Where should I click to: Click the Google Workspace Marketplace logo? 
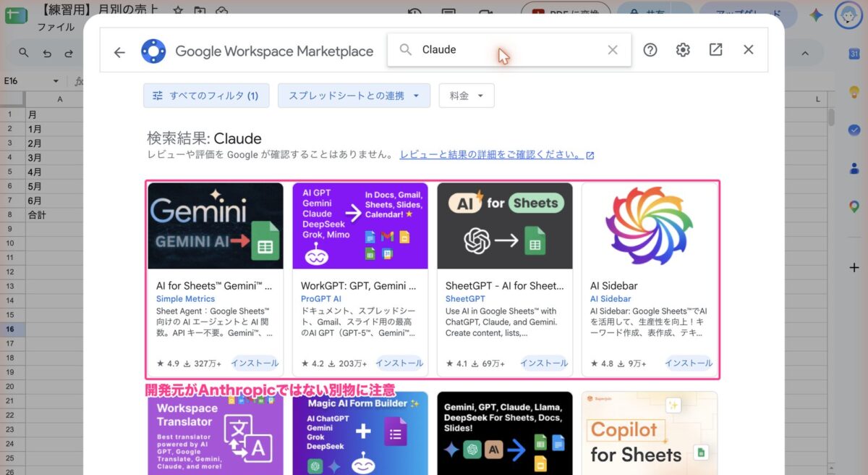(x=153, y=51)
